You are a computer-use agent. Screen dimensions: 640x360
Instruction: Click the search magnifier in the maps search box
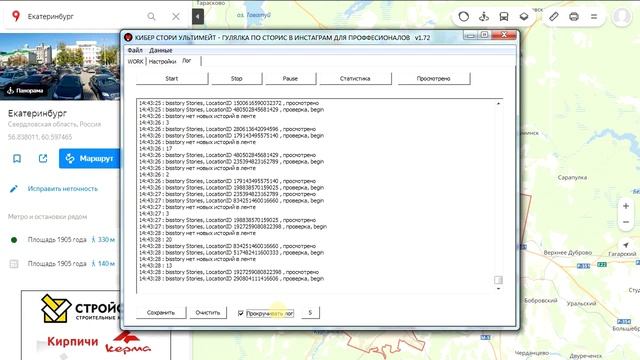151,17
